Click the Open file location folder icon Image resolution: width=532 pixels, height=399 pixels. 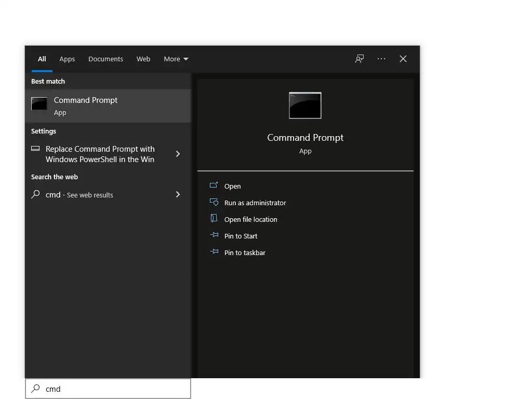coord(214,218)
